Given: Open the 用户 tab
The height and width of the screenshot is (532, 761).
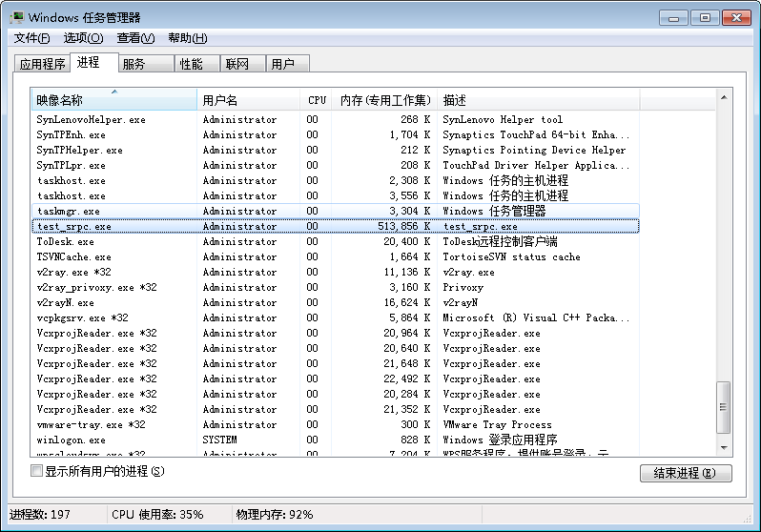Looking at the screenshot, I should [x=288, y=64].
